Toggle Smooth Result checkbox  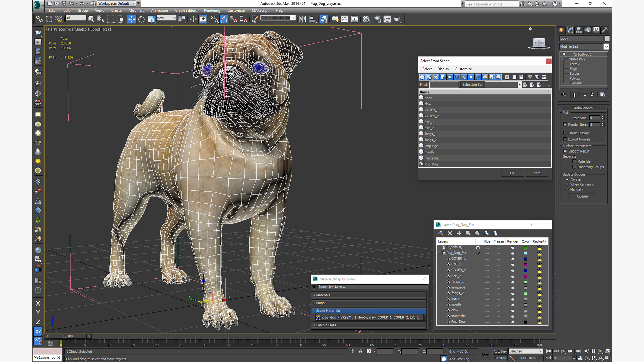(565, 151)
